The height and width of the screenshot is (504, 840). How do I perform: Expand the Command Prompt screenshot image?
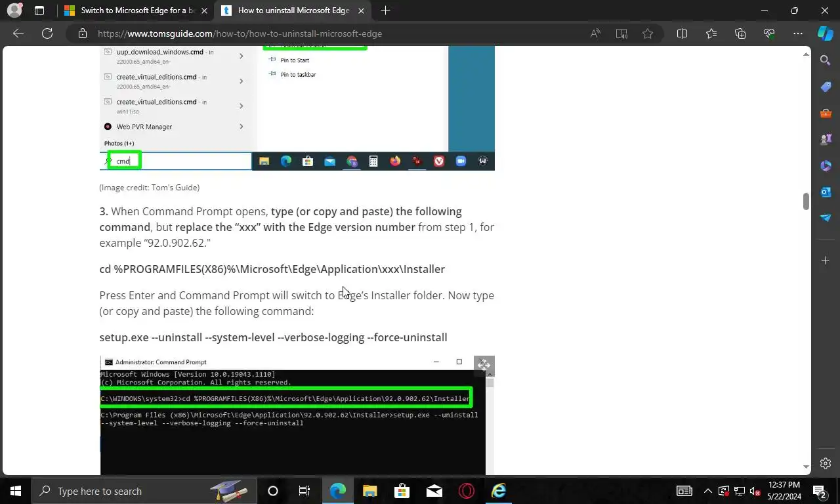click(484, 365)
